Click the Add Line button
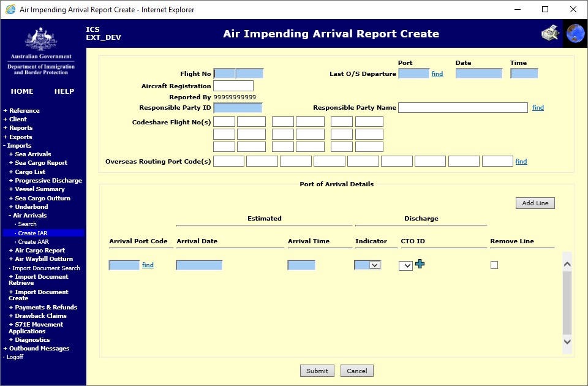588x386 pixels. click(535, 203)
